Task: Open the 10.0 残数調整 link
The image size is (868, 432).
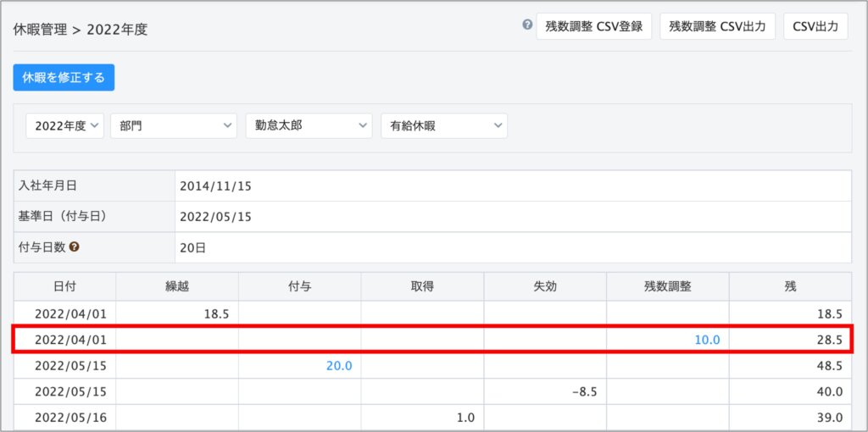Action: pos(707,339)
